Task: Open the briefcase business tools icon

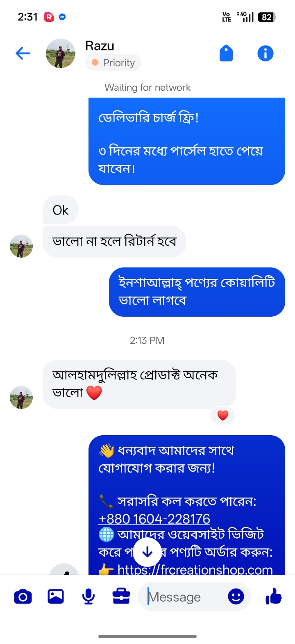Action: (121, 596)
